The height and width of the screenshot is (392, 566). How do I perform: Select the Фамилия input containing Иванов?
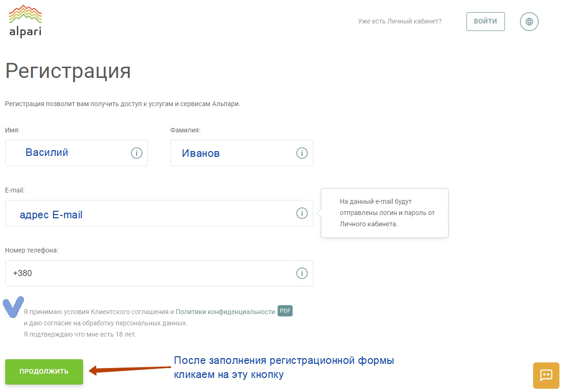click(x=235, y=153)
